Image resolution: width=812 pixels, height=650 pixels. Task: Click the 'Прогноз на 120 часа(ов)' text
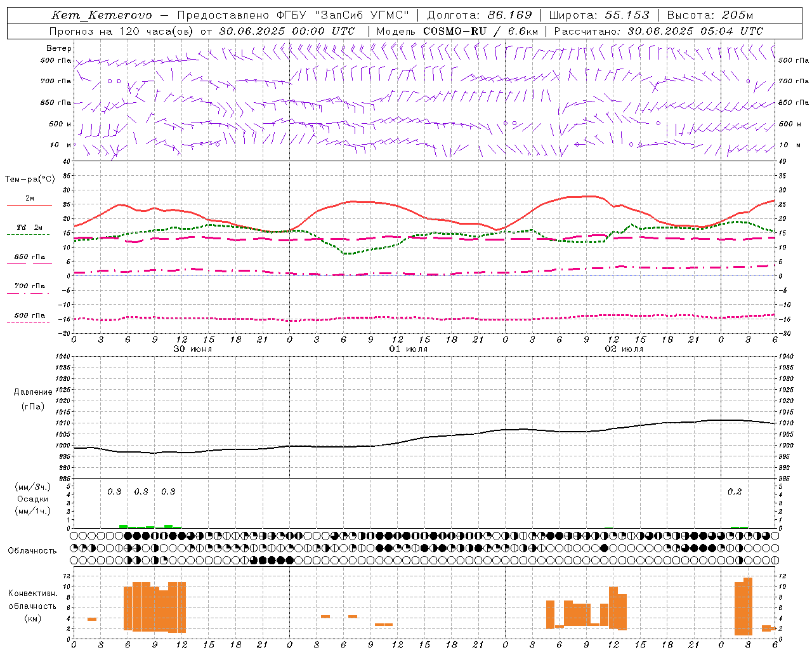122,31
